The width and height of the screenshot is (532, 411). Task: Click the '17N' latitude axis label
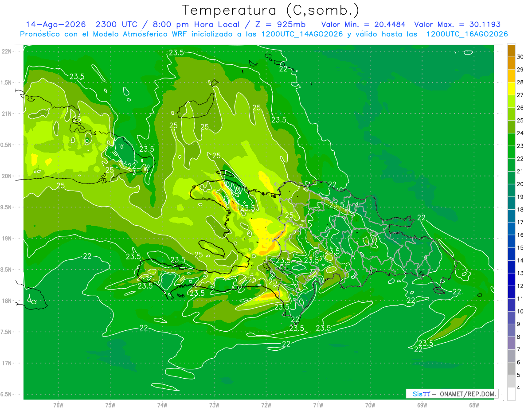(x=7, y=363)
